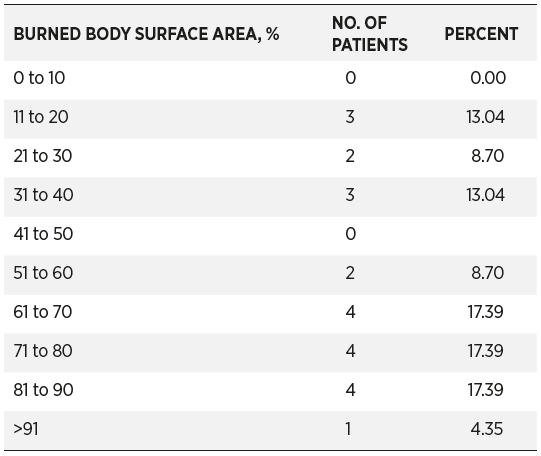Screen dimensions: 541x456
Task: Click the 8.70 percent in 21 to 30 row
Action: [x=488, y=156]
